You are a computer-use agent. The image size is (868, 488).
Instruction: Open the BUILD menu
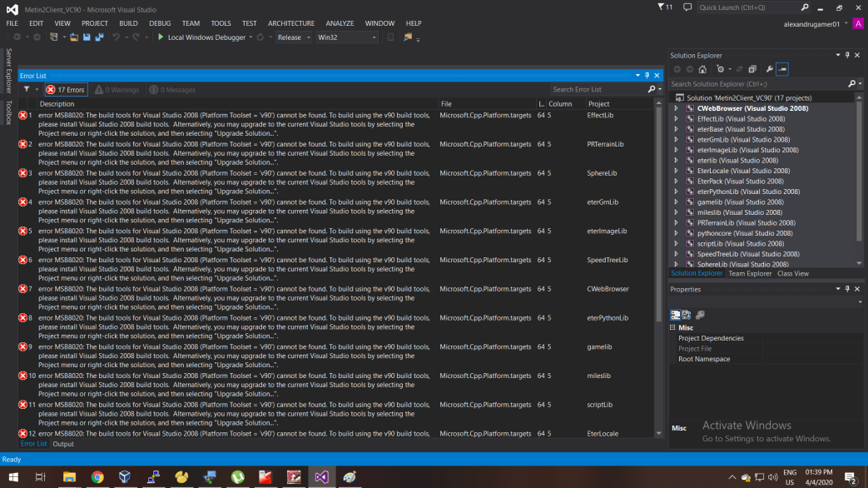pos(127,22)
